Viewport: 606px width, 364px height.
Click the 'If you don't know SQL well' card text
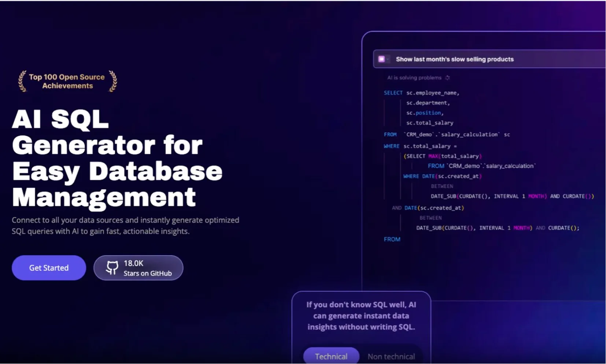361,316
